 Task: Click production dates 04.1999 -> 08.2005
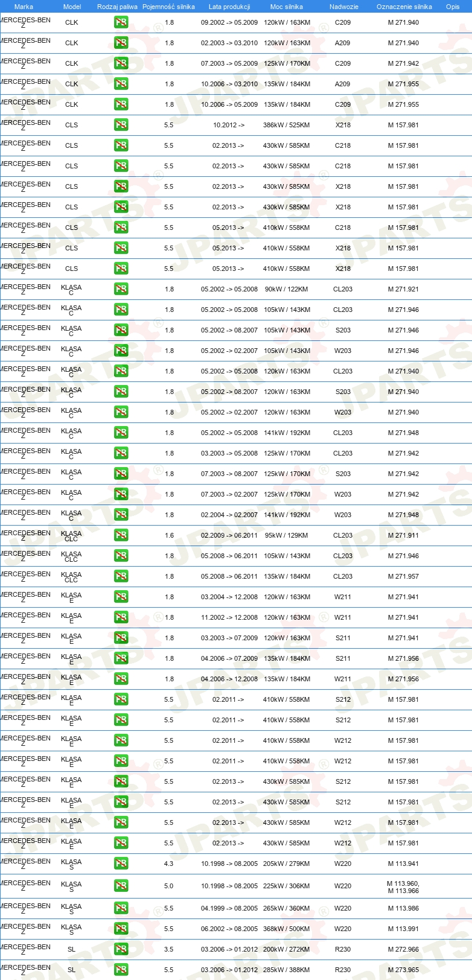[229, 909]
